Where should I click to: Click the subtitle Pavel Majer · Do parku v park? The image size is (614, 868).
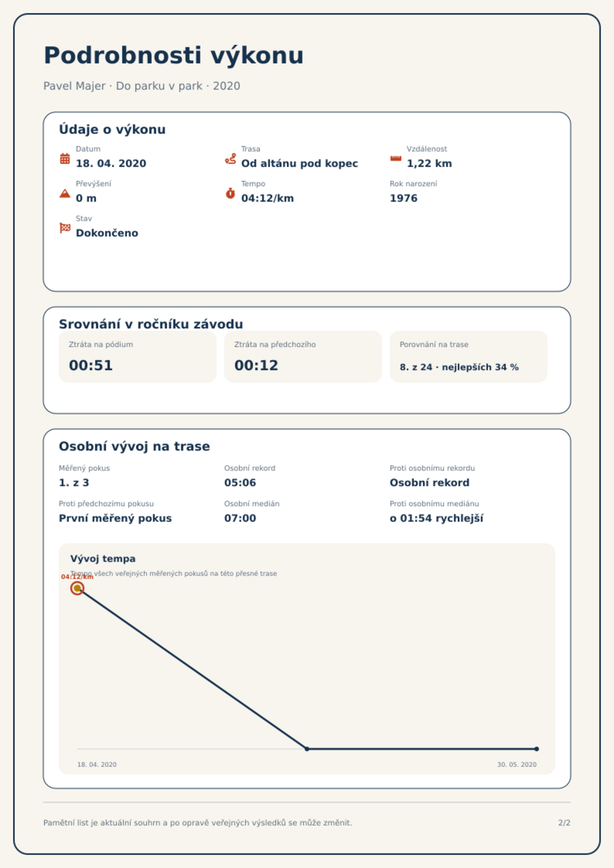[123, 86]
